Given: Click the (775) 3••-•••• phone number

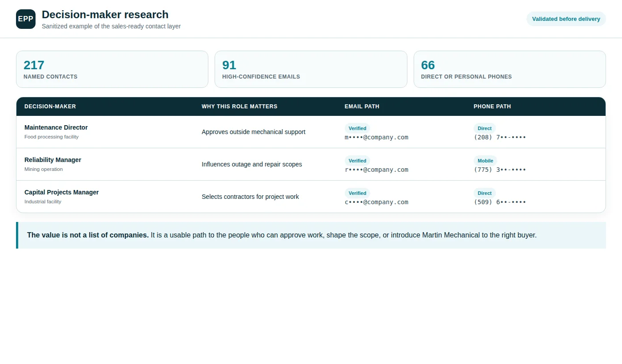Looking at the screenshot, I should tap(500, 170).
